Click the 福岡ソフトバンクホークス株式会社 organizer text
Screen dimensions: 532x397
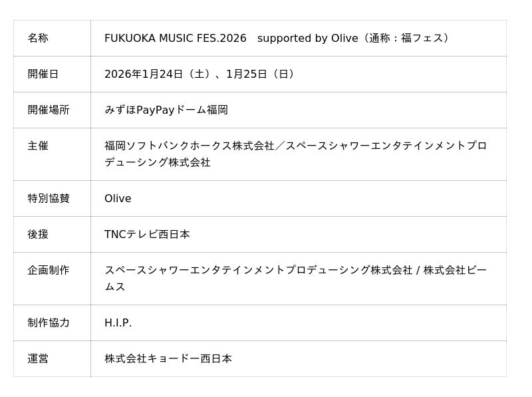point(190,146)
